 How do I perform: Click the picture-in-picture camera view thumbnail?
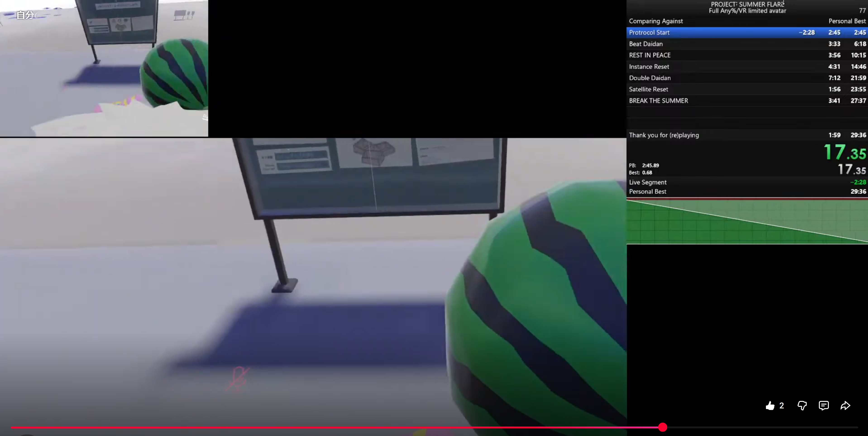tap(104, 68)
